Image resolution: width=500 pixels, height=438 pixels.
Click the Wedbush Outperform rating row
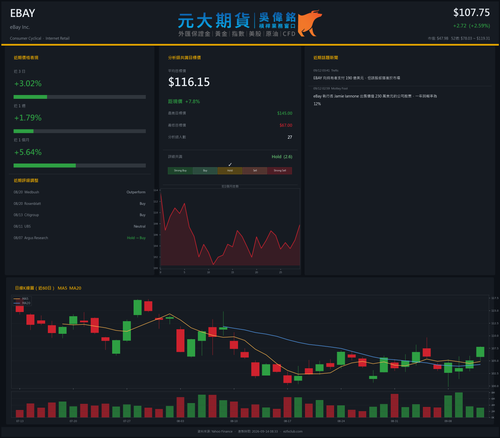tap(80, 192)
